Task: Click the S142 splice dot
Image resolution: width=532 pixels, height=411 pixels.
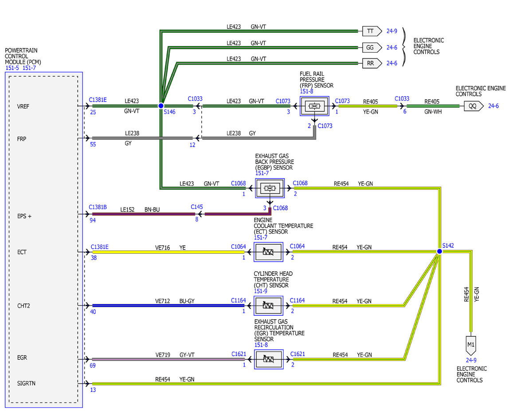Action: coord(439,251)
